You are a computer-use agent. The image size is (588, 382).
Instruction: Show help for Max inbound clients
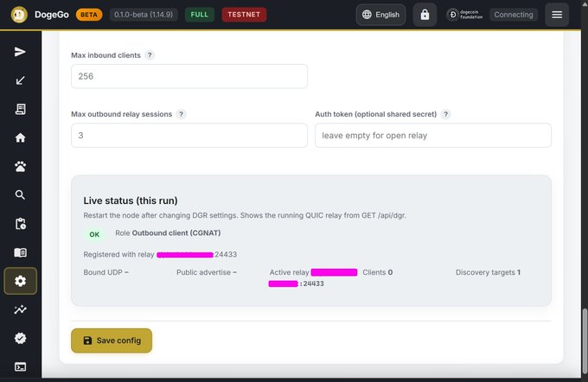[150, 55]
